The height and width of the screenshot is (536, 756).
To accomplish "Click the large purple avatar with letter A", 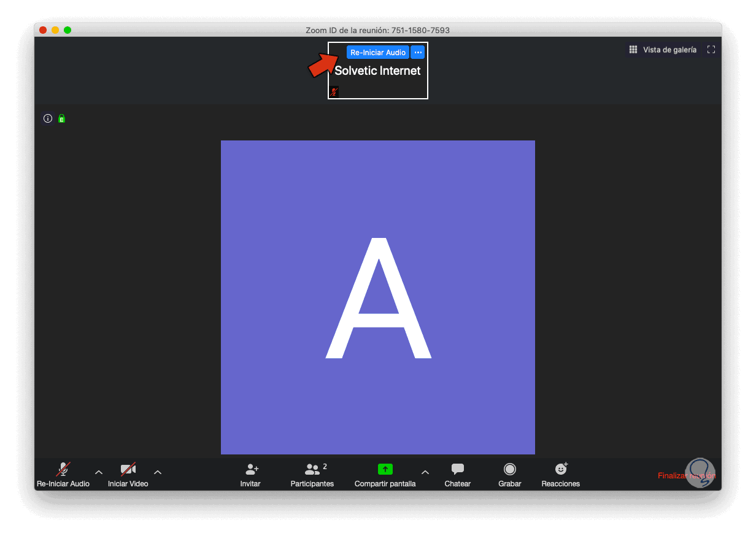I will pos(378,297).
